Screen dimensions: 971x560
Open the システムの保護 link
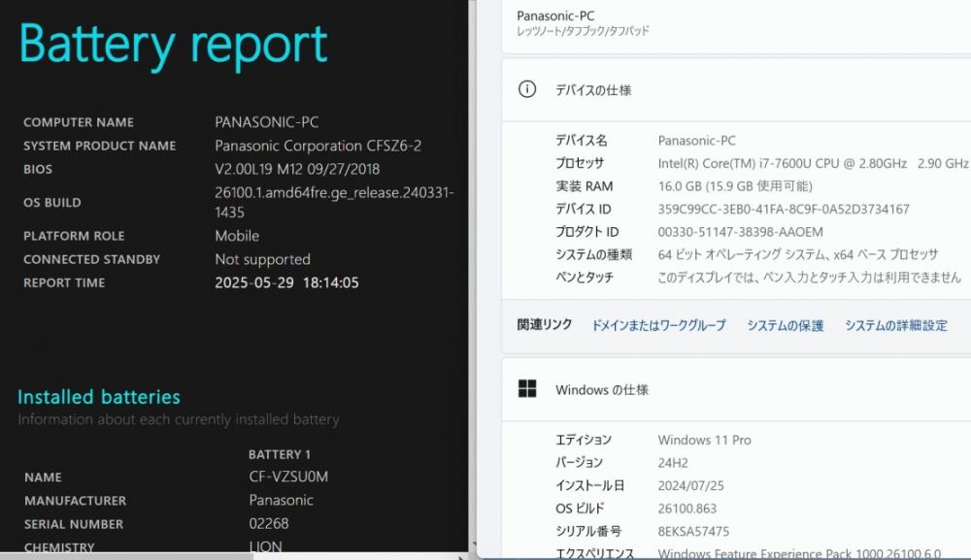coord(786,325)
